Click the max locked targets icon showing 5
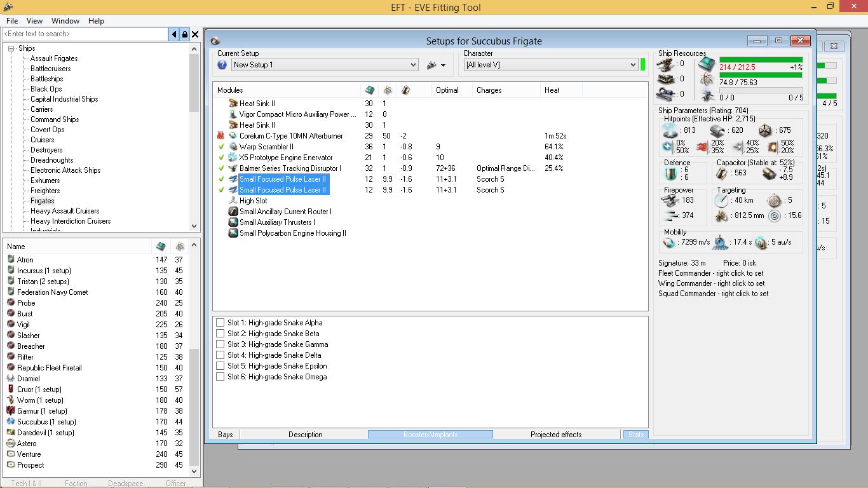This screenshot has width=868, height=488. pos(773,200)
